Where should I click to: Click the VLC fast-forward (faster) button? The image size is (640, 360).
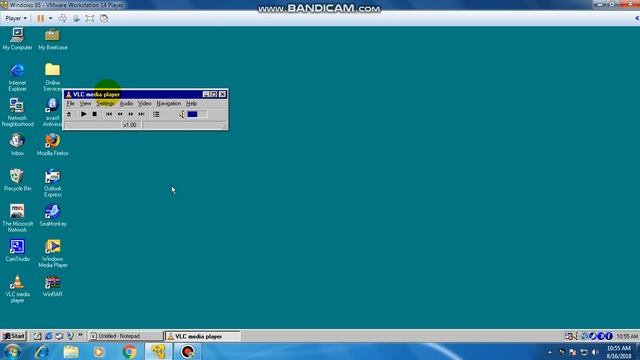click(131, 114)
